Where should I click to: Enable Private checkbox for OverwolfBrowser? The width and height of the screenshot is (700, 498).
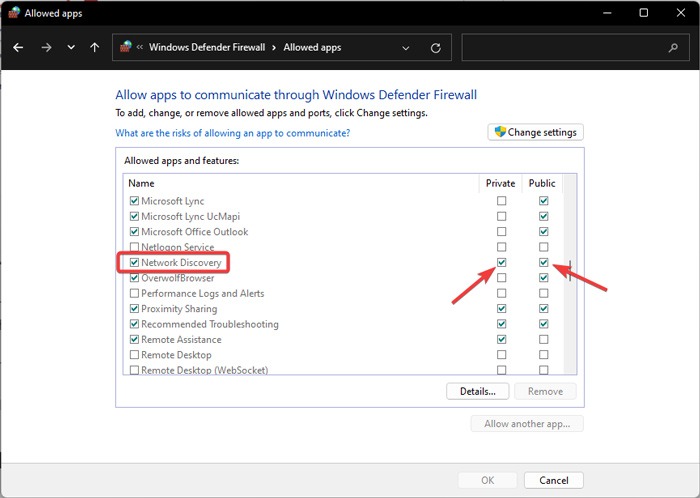(x=501, y=278)
